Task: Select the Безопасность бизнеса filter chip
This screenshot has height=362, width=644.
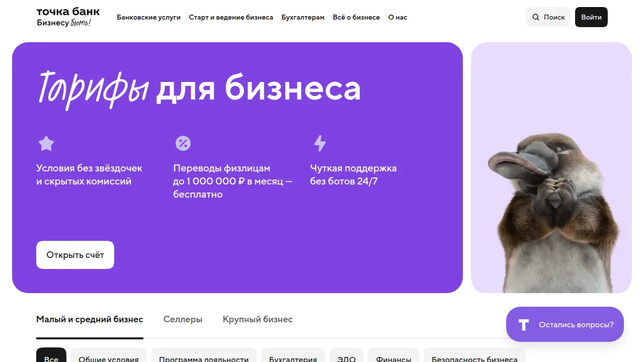Action: [474, 356]
